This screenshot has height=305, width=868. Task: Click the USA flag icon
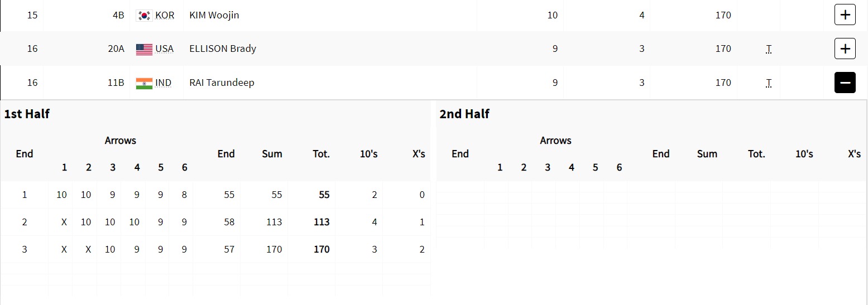tap(144, 49)
